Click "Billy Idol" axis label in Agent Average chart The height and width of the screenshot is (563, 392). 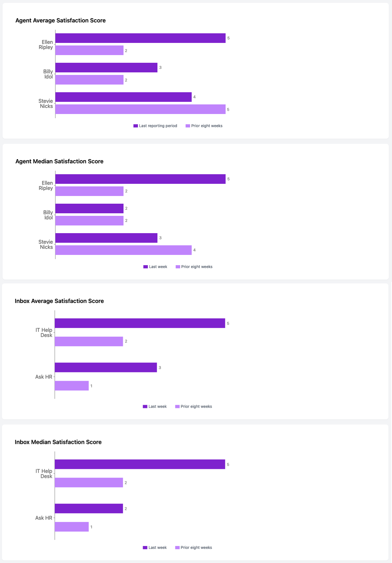pyautogui.click(x=48, y=74)
